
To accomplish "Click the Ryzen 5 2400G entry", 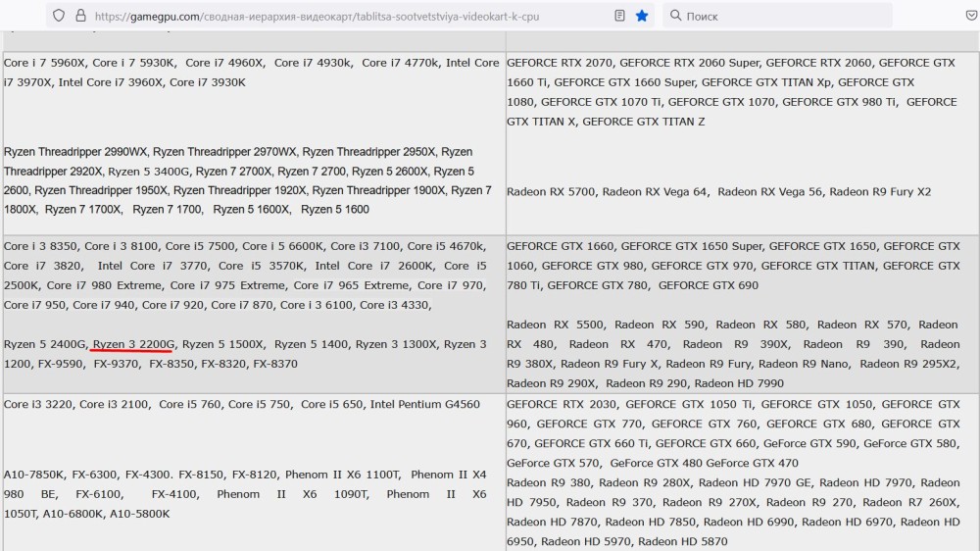I will 44,344.
